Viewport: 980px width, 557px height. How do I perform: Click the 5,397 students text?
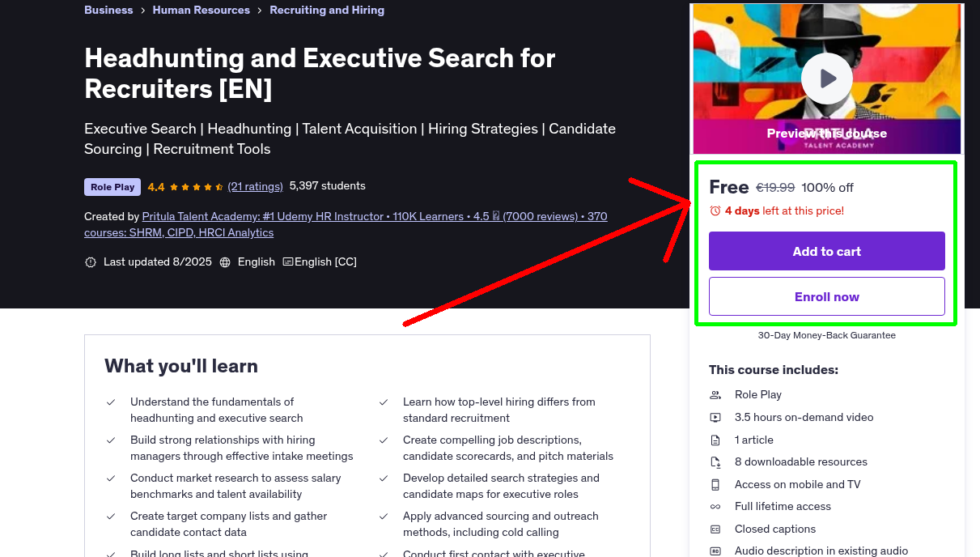click(328, 186)
